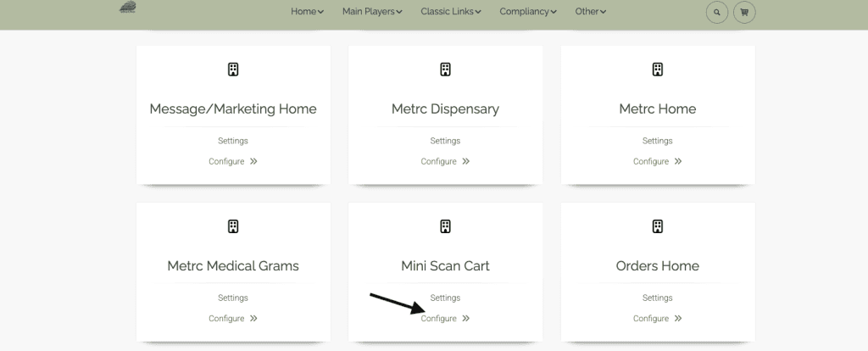The width and height of the screenshot is (868, 351).
Task: Click the search icon in header
Action: tap(717, 13)
